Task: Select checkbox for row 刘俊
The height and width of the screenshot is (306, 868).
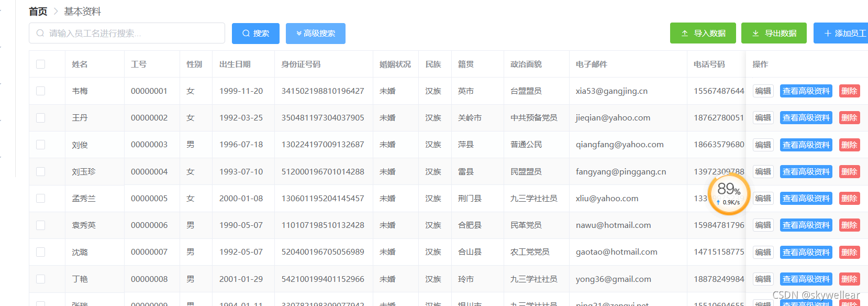Action: tap(40, 145)
